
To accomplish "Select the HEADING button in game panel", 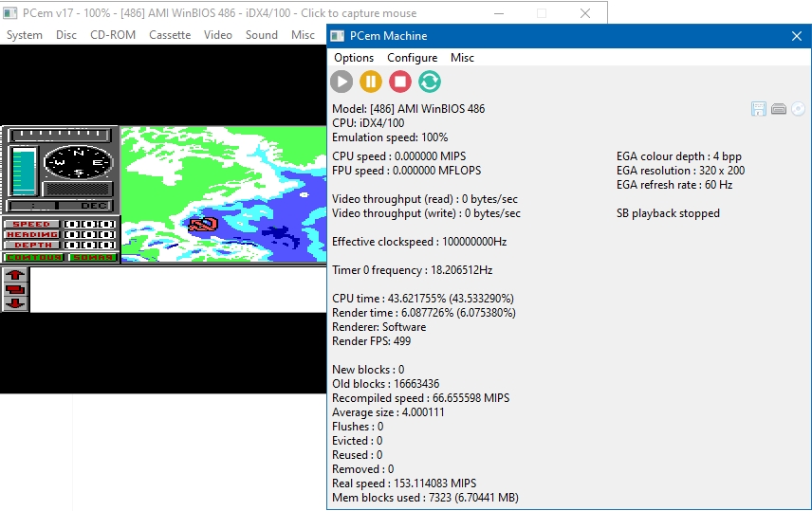I will point(32,234).
